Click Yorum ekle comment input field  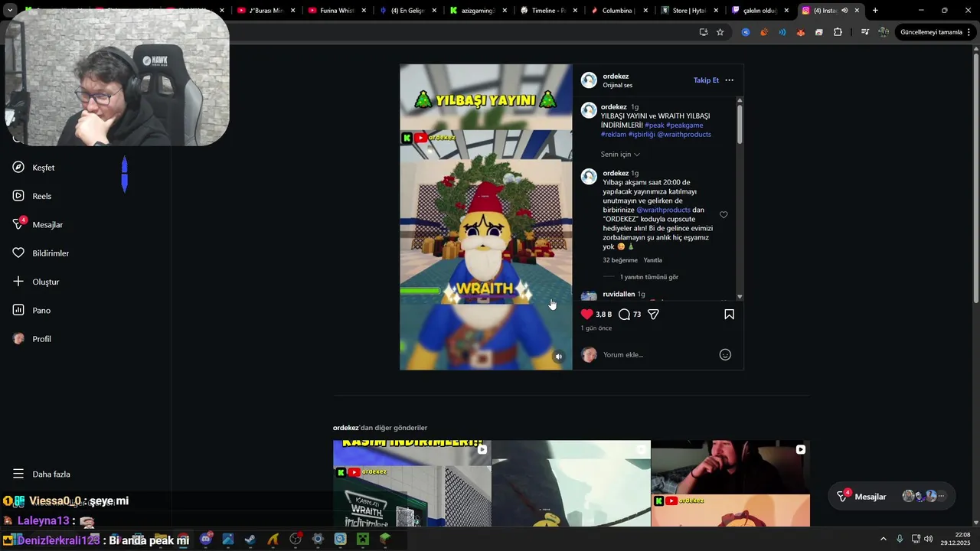coord(658,354)
